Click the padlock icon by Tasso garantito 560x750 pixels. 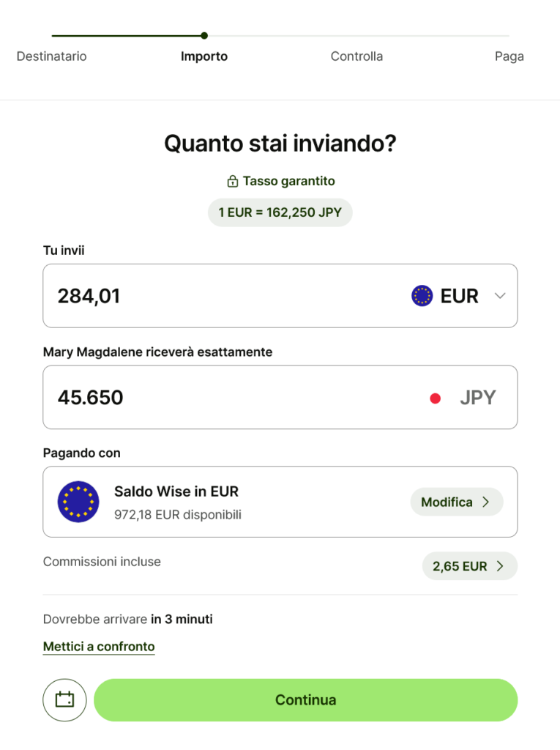[232, 181]
